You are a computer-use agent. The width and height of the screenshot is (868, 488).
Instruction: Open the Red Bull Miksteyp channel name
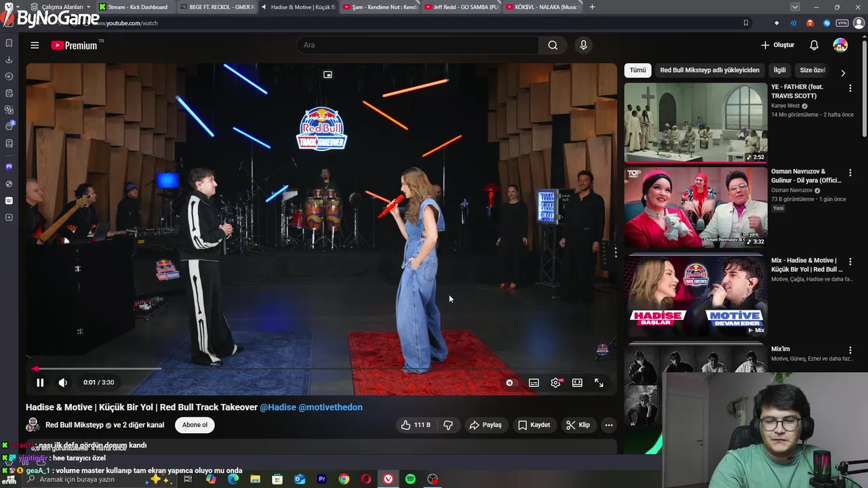tap(74, 425)
